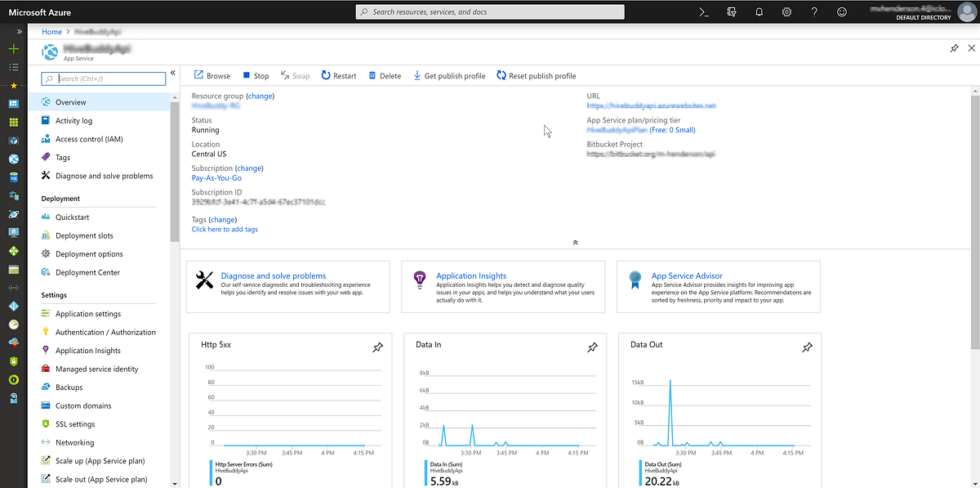The image size is (980, 488).
Task: Pin the Data Out chart
Action: tap(807, 347)
